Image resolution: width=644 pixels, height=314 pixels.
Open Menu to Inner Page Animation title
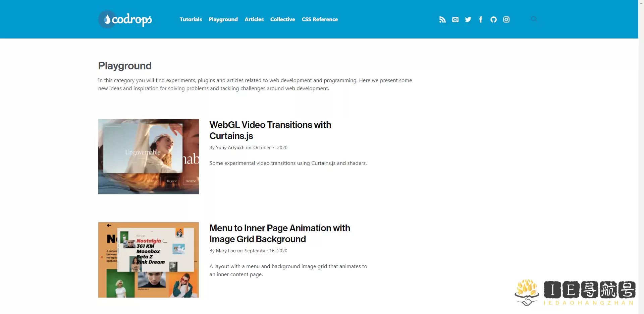point(279,234)
